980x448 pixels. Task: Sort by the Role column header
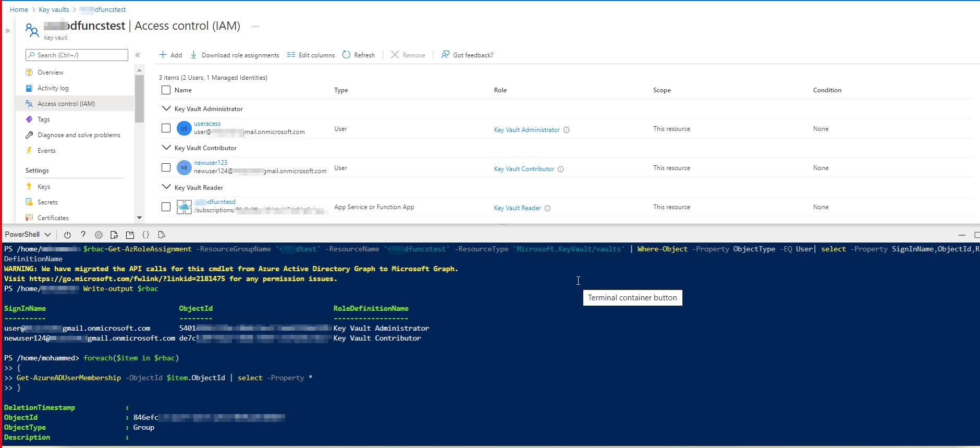pos(500,90)
